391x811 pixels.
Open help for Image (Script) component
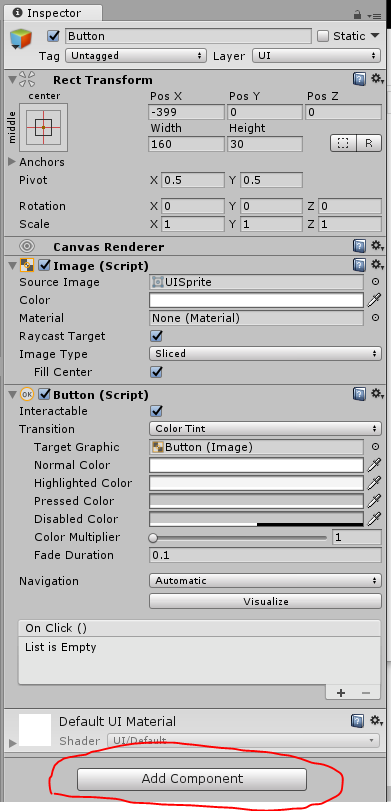pos(358,265)
